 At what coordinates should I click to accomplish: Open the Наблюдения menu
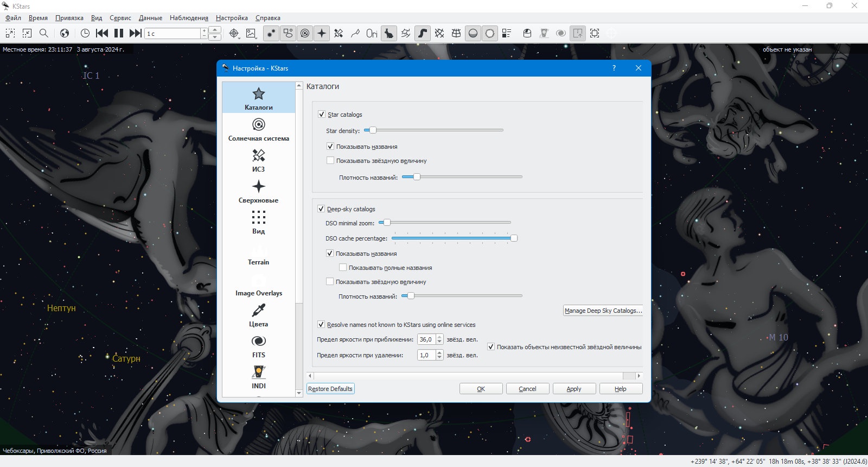189,18
